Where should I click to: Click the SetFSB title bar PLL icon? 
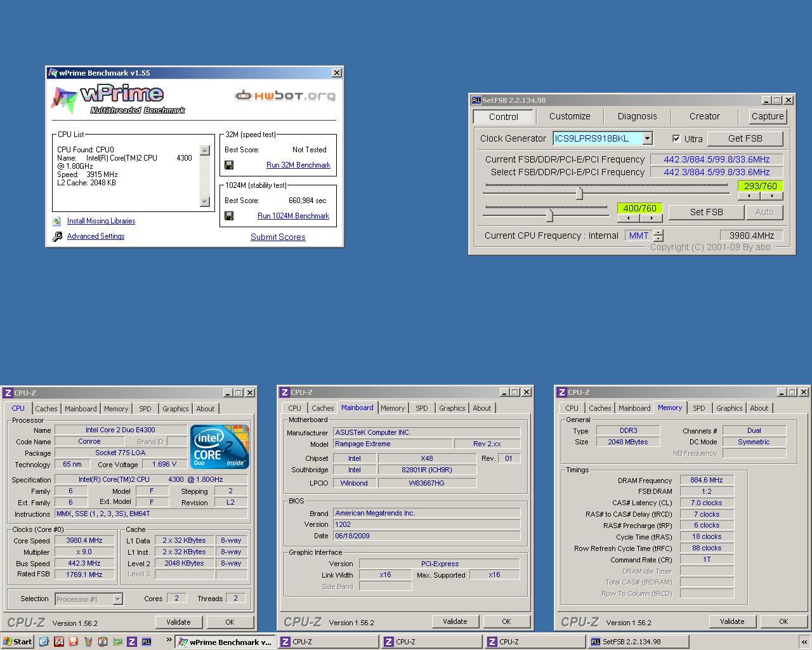click(476, 100)
